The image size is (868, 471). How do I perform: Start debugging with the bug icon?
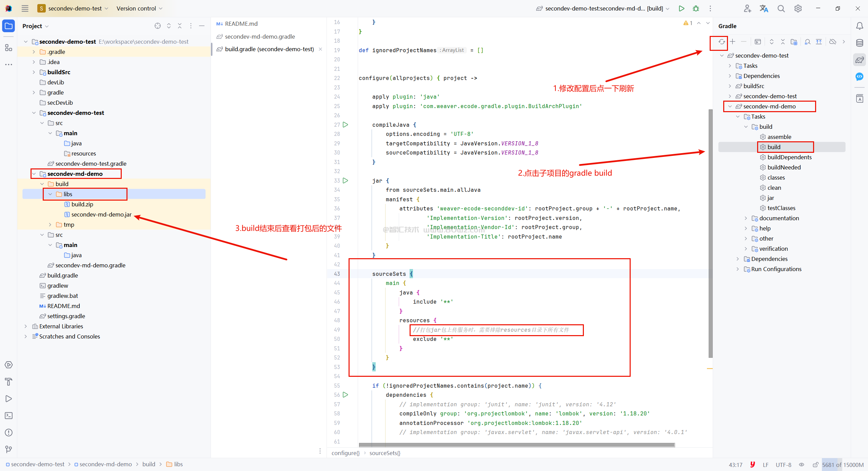[696, 8]
